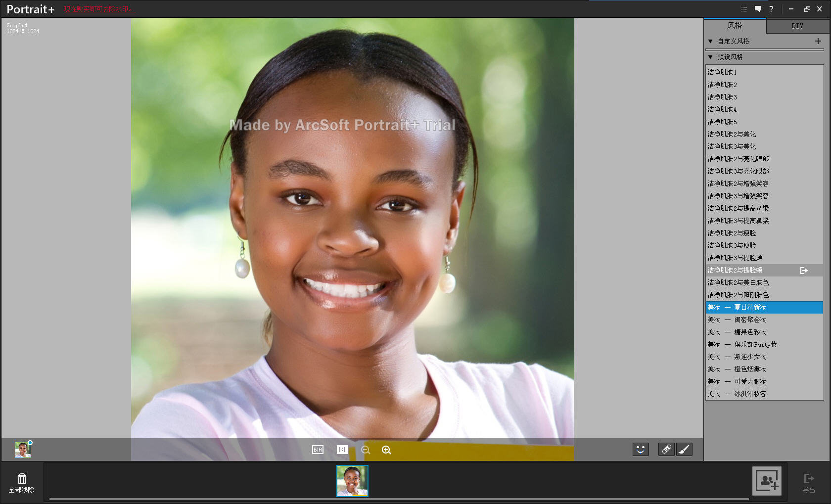
Task: Select makeup style 美妆 — 冰淇淋妆容
Action: tap(764, 394)
